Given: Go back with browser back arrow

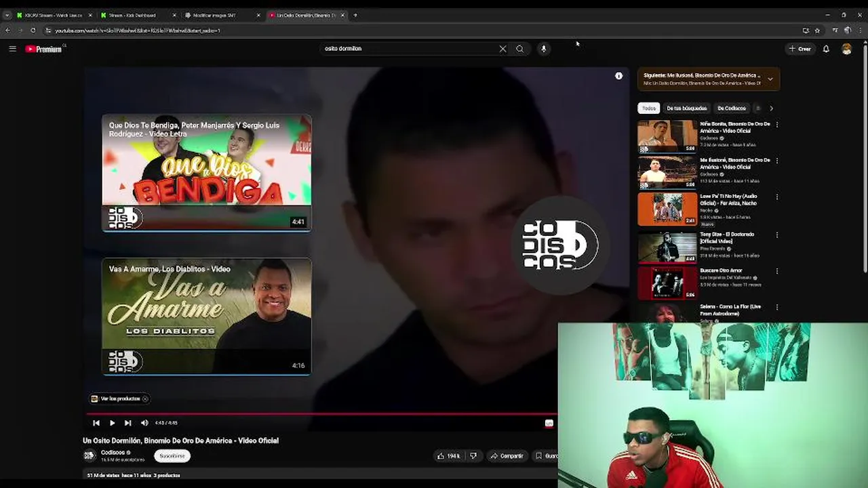Looking at the screenshot, I should [7, 30].
